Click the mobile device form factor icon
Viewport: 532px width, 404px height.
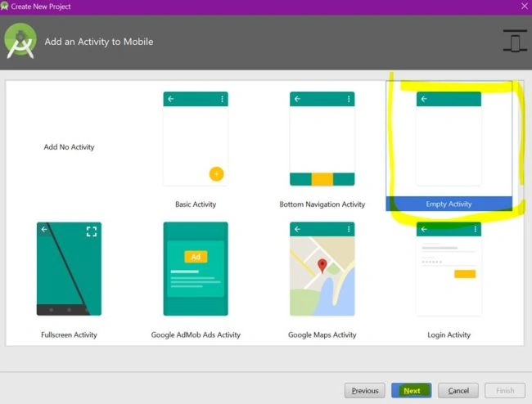pyautogui.click(x=515, y=41)
